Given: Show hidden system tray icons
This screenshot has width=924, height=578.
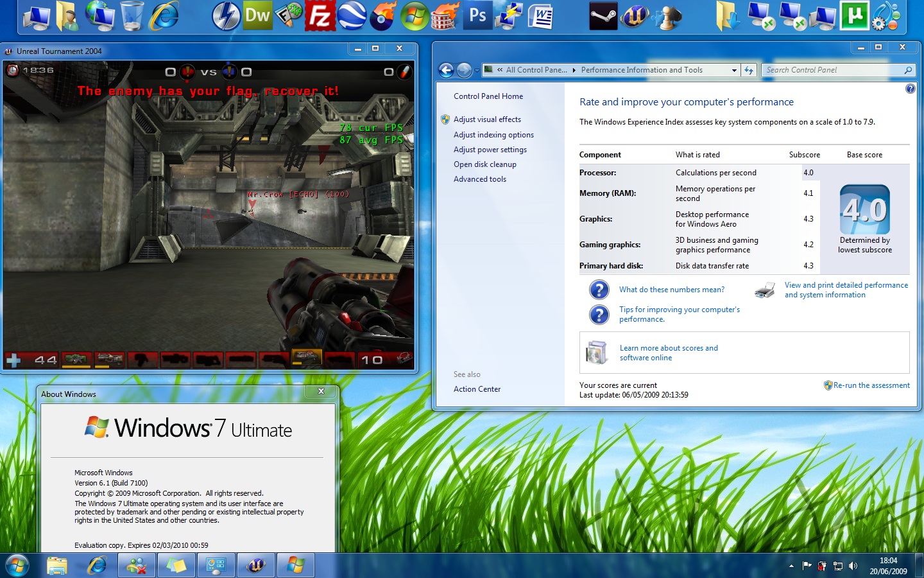Looking at the screenshot, I should (x=791, y=566).
